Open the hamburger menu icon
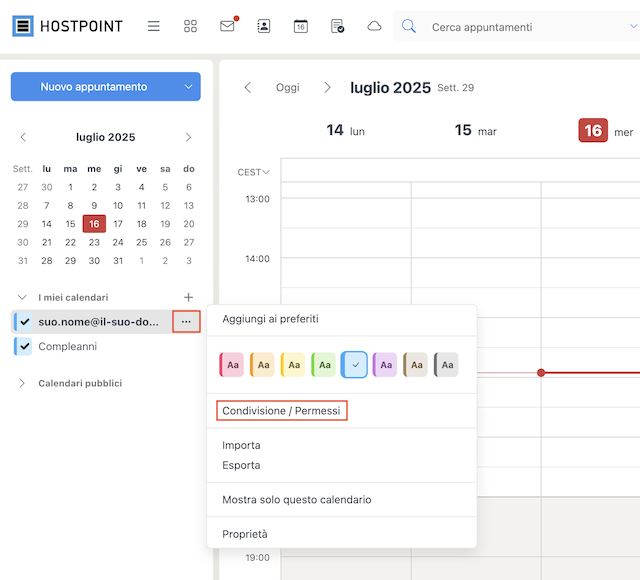640x580 pixels. point(153,26)
